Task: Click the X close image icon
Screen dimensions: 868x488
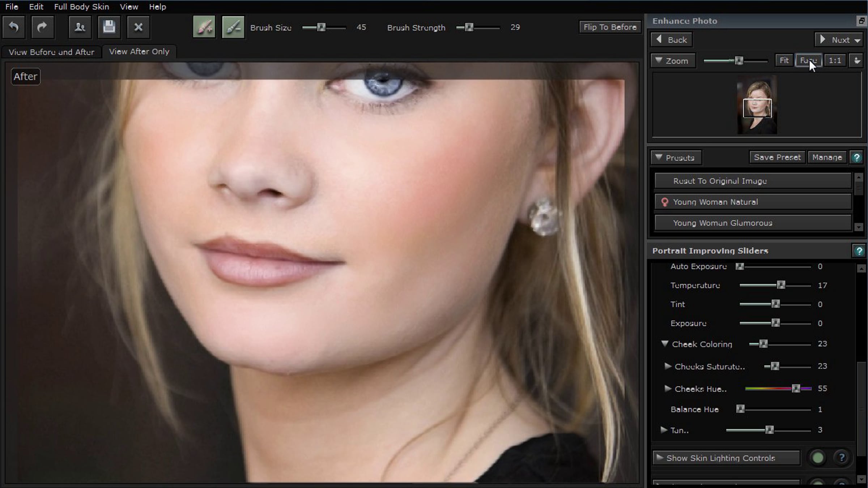Action: (x=138, y=27)
